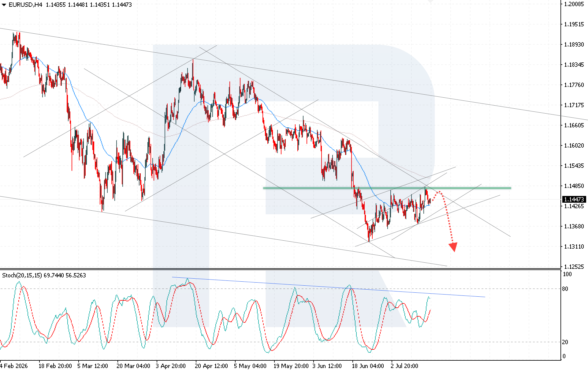Click the 1.16605 price axis label
The height and width of the screenshot is (372, 588).
click(574, 125)
